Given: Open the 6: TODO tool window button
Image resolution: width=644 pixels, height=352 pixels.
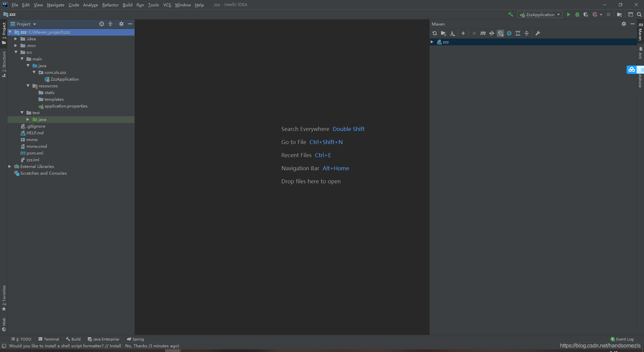Looking at the screenshot, I should click(x=21, y=339).
